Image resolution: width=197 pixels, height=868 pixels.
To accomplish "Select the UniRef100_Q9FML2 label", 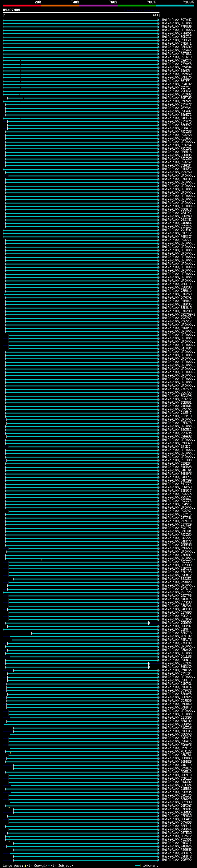I will tap(177, 575).
